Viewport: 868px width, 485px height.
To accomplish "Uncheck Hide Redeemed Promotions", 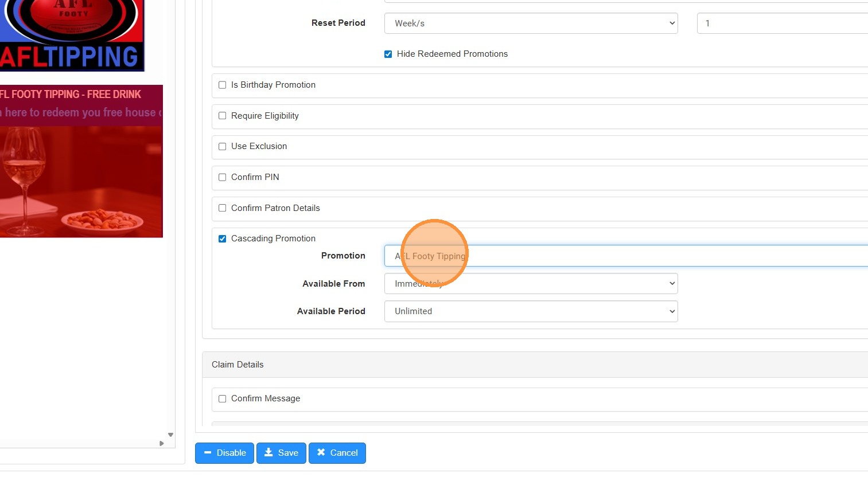I will coord(388,54).
